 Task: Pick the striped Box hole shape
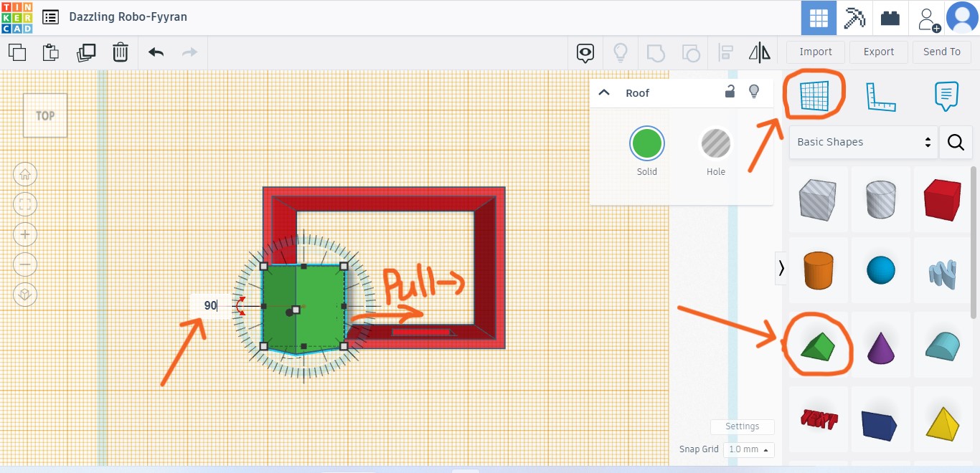pos(819,199)
